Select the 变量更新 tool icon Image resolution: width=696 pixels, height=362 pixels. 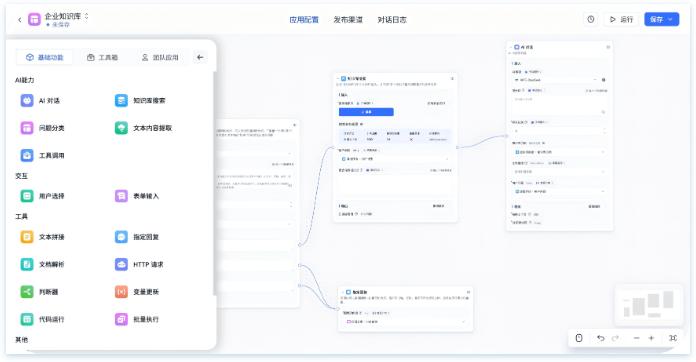pyautogui.click(x=121, y=292)
